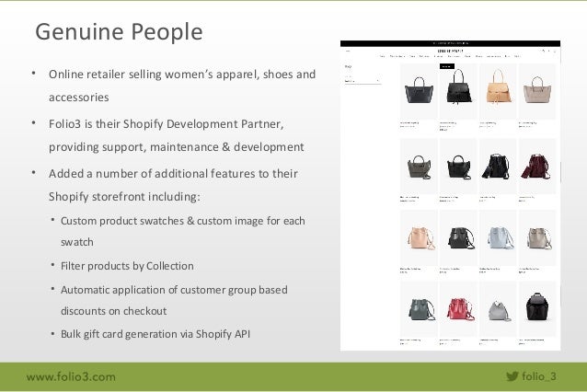Click the black bucket bag with pouch
587x392 pixels.
click(x=498, y=167)
